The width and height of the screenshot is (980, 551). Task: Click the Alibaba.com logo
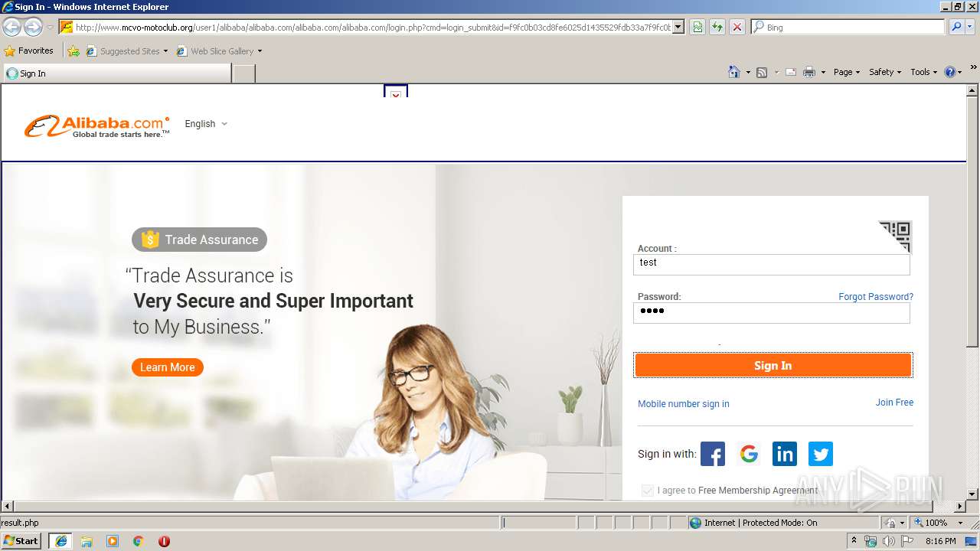[97, 126]
